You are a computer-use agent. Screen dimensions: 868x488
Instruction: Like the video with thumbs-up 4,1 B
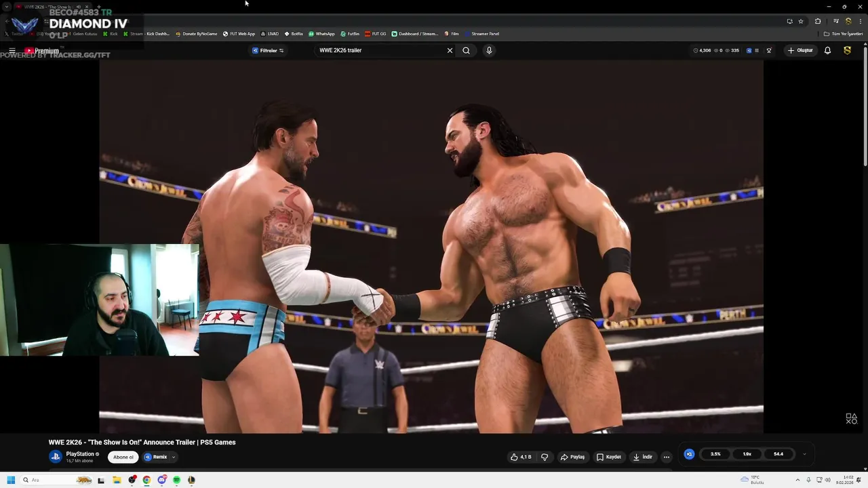click(521, 457)
